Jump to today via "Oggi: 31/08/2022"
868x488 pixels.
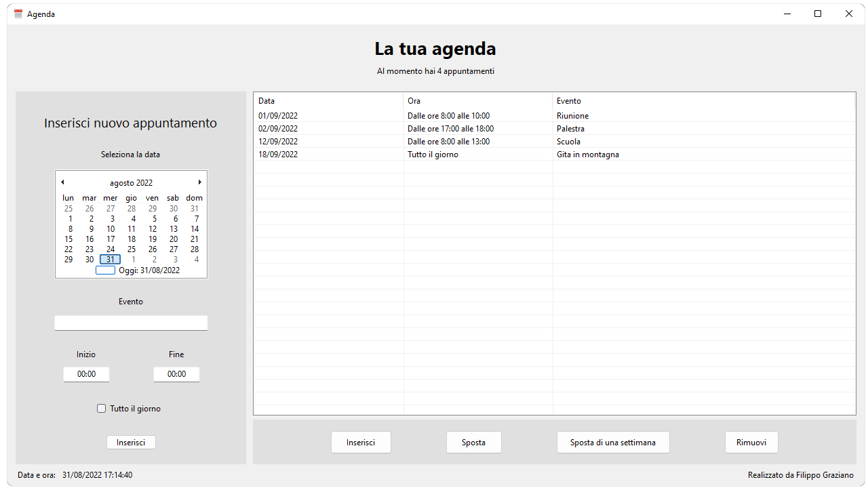pyautogui.click(x=151, y=270)
